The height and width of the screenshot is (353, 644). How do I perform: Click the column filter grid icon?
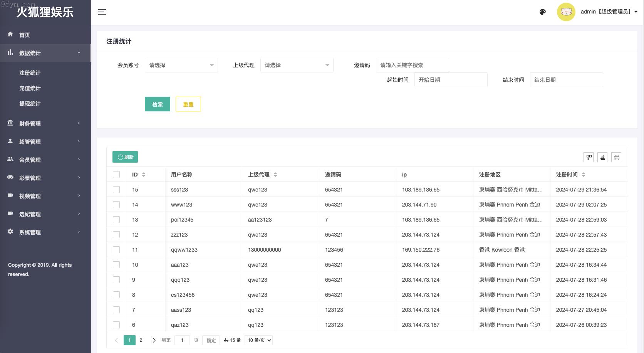pyautogui.click(x=589, y=157)
